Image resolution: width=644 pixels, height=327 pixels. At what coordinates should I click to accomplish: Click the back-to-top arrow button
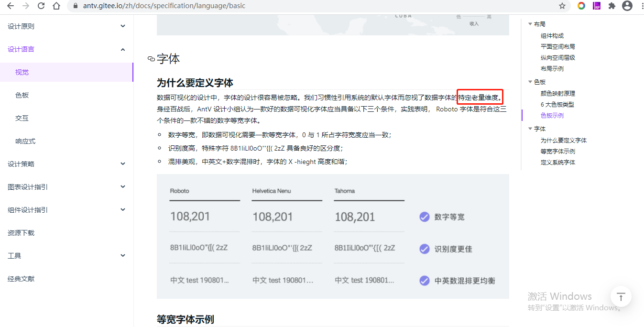click(621, 296)
